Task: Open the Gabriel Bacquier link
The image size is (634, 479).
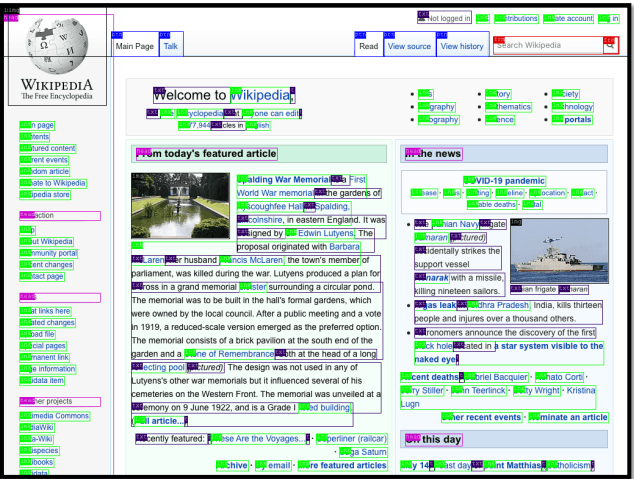Action: [497, 377]
